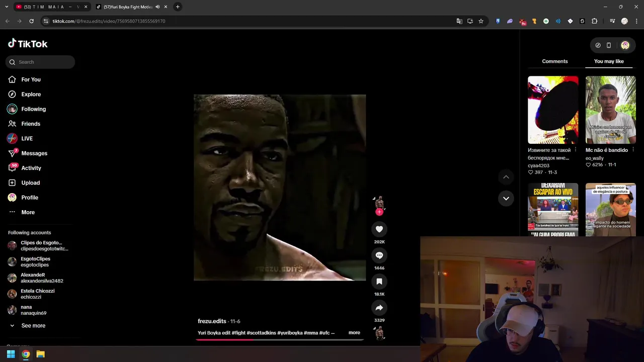644x362 pixels.
Task: Expand the caption with 'more'
Action: [x=354, y=333]
